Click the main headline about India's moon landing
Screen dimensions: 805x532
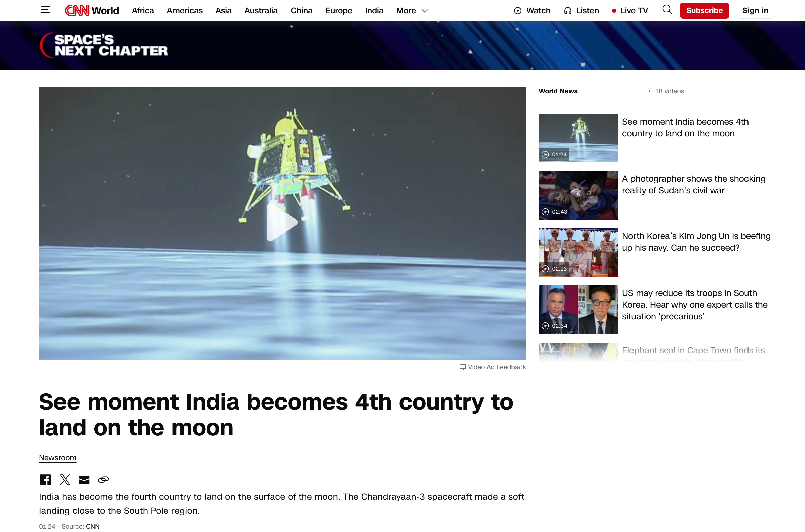point(276,415)
